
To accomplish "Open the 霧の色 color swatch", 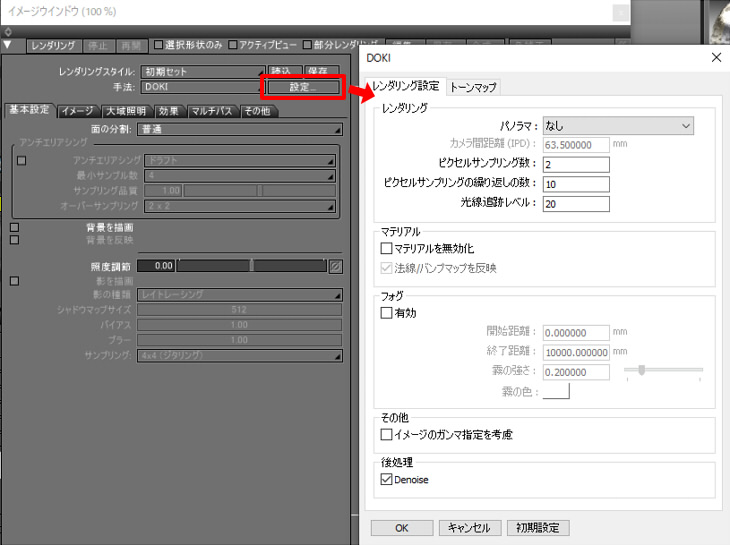I will pos(556,391).
